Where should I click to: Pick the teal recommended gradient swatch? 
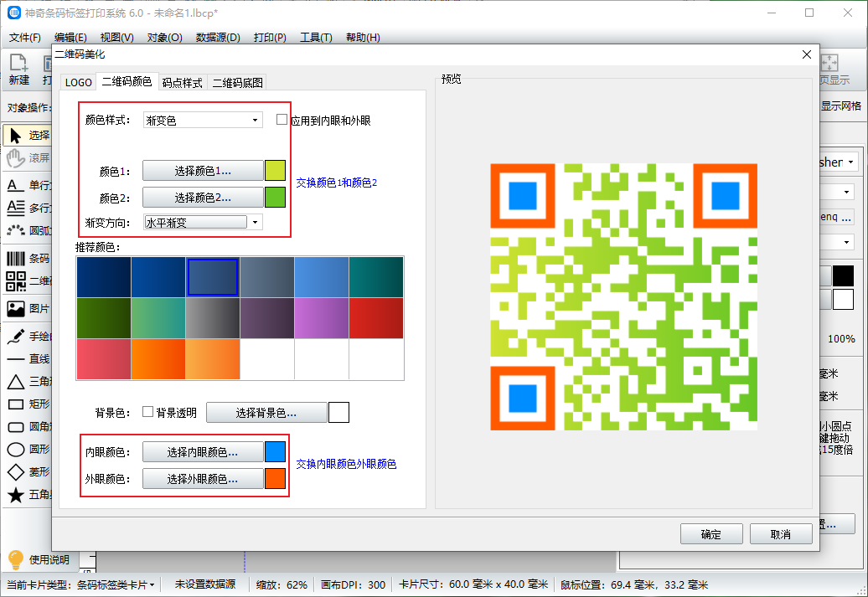click(x=376, y=277)
